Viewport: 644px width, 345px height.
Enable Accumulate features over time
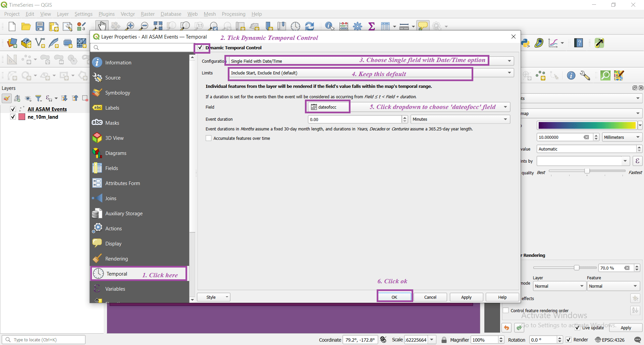click(208, 138)
